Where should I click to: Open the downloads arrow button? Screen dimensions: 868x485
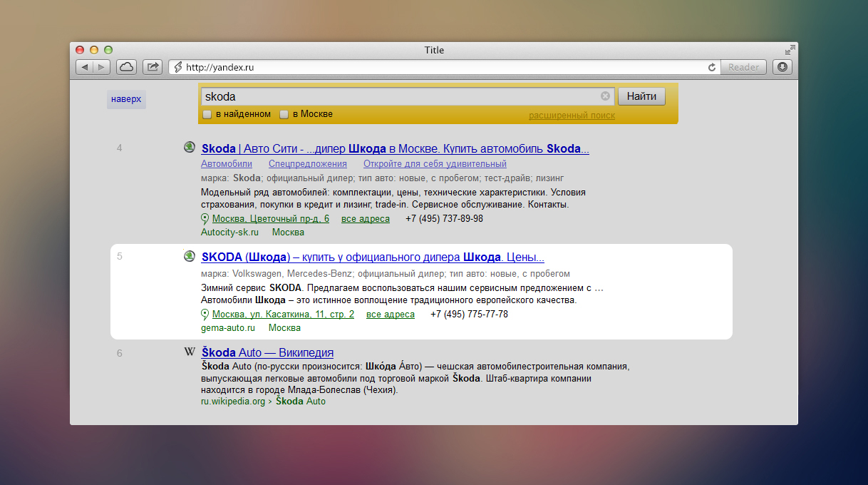click(782, 67)
